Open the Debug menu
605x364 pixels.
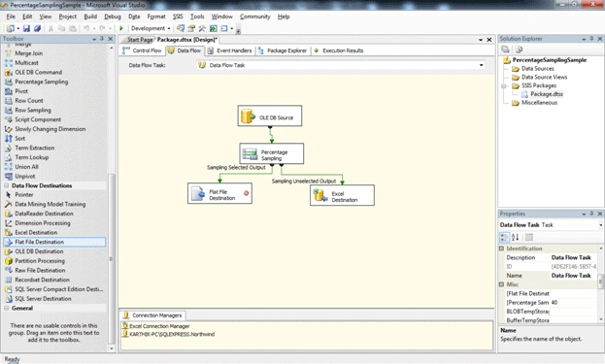coord(113,17)
